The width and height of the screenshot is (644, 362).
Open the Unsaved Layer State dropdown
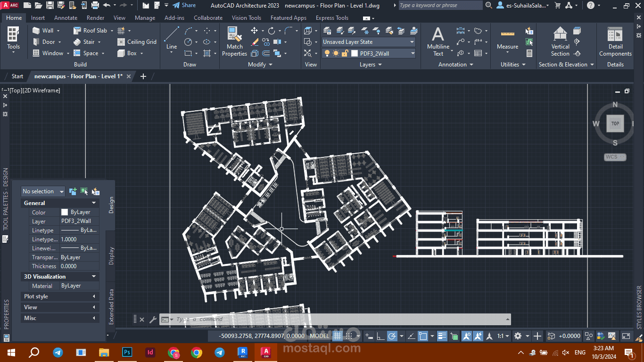[x=368, y=42]
